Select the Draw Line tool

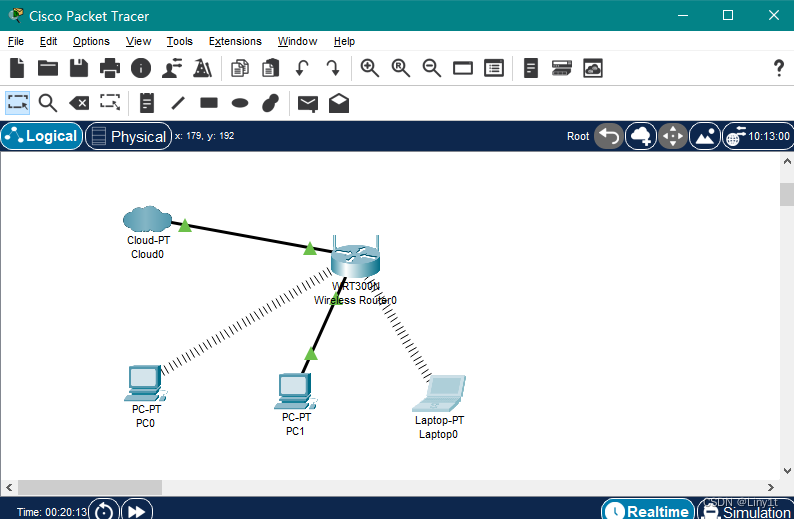(178, 103)
